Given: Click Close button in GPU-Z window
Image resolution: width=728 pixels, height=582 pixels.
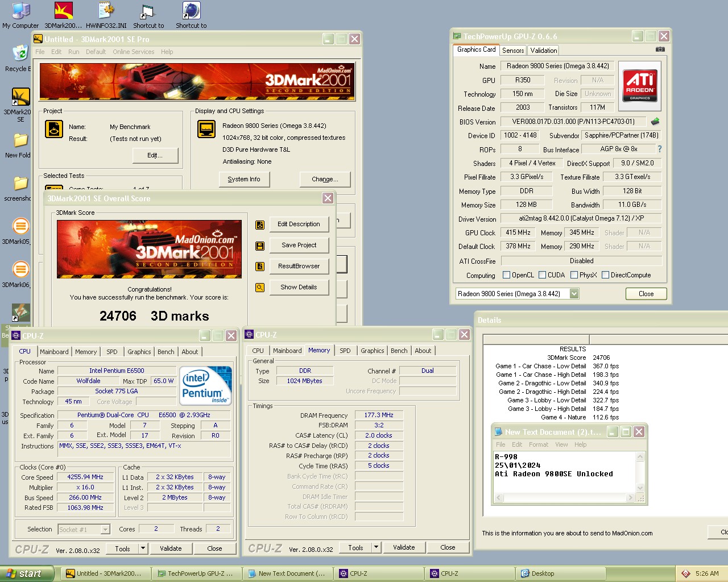Looking at the screenshot, I should click(646, 294).
